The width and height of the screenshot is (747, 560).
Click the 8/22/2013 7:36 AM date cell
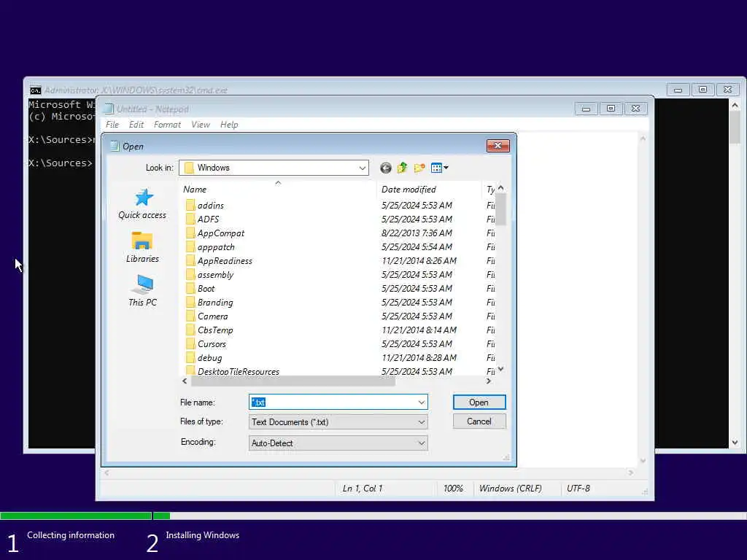(x=417, y=233)
